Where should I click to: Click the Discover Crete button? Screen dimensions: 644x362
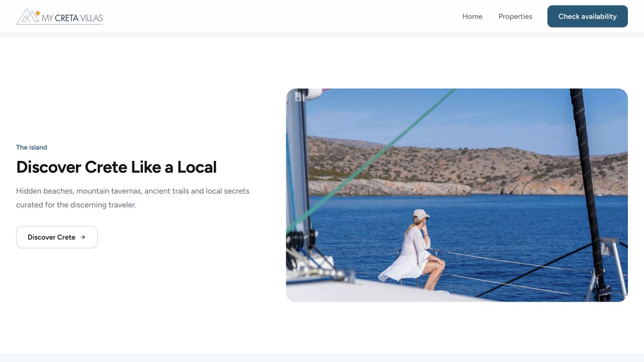(x=57, y=237)
